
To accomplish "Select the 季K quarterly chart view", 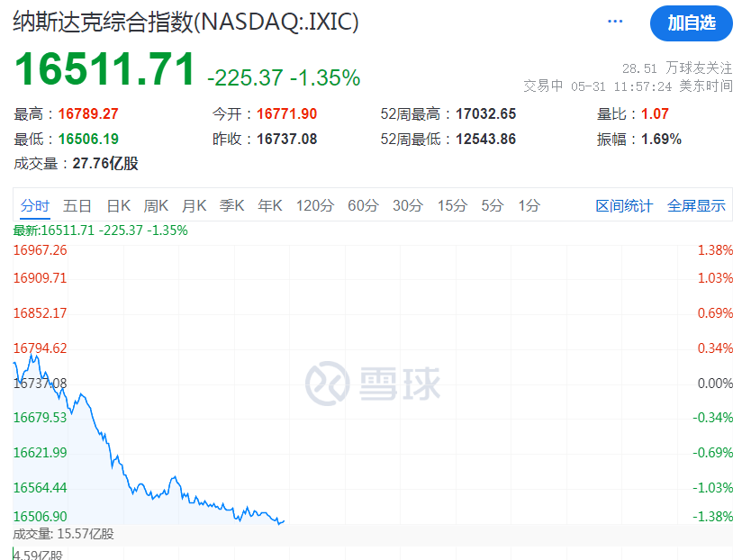I will tap(231, 205).
